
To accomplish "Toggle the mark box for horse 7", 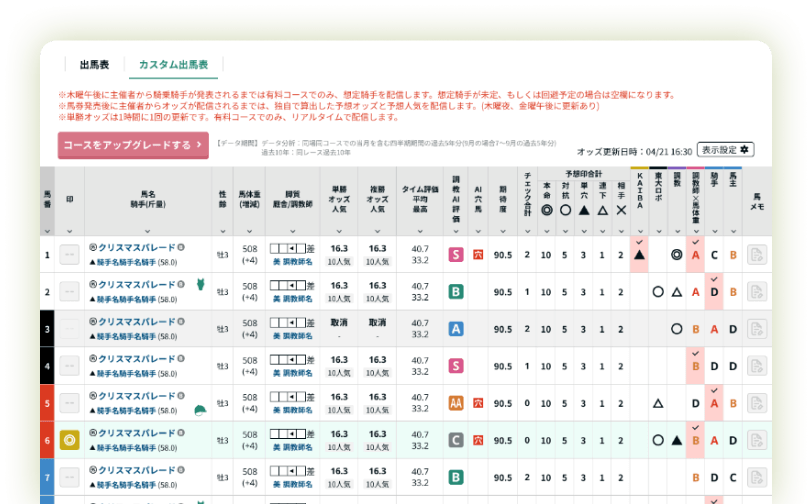I will click(70, 477).
